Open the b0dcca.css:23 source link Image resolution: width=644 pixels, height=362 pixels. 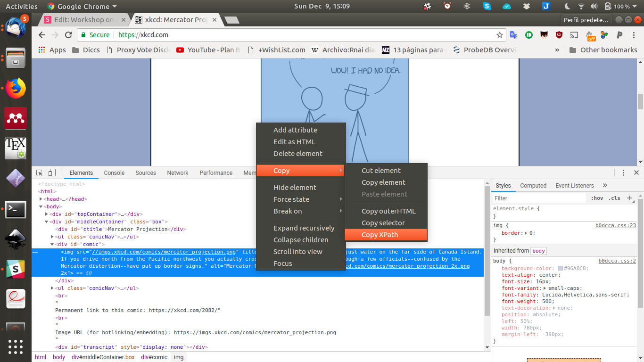click(x=616, y=226)
